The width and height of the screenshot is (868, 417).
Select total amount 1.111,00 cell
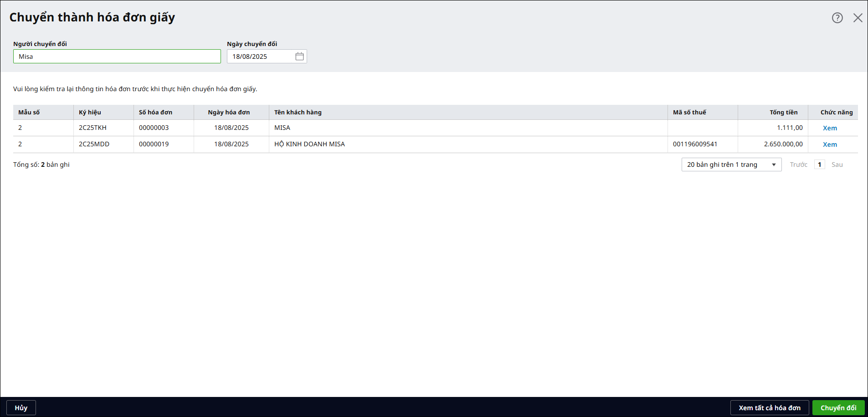click(773, 128)
